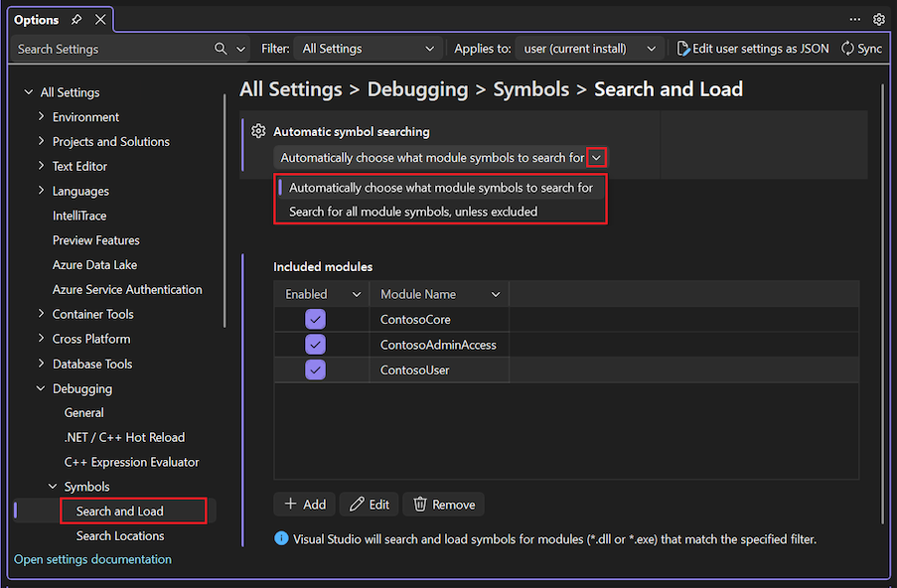897x588 pixels.
Task: Add a new module using the plus icon
Action: click(304, 504)
